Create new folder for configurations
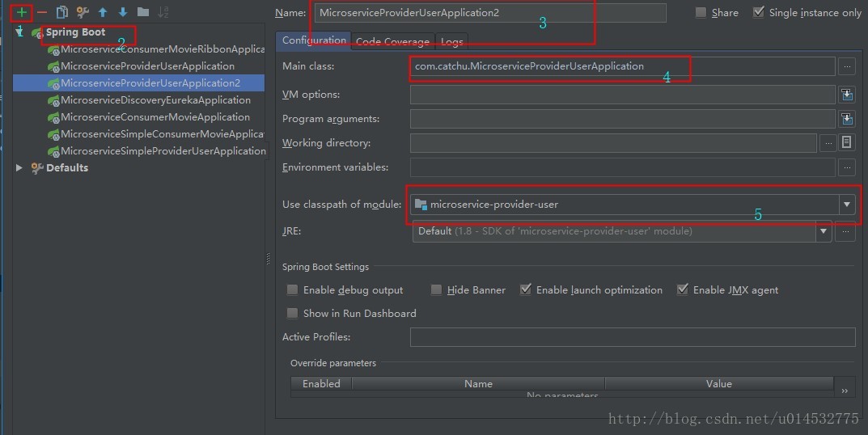Image resolution: width=868 pixels, height=435 pixels. [x=143, y=11]
